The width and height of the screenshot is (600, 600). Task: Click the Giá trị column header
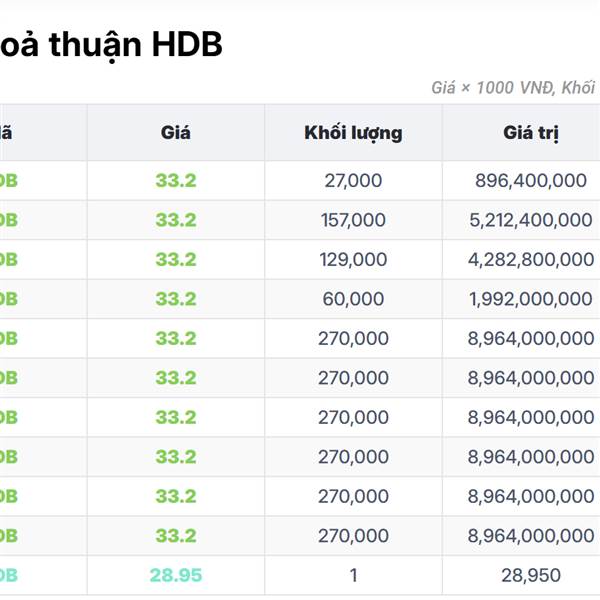coord(531,132)
